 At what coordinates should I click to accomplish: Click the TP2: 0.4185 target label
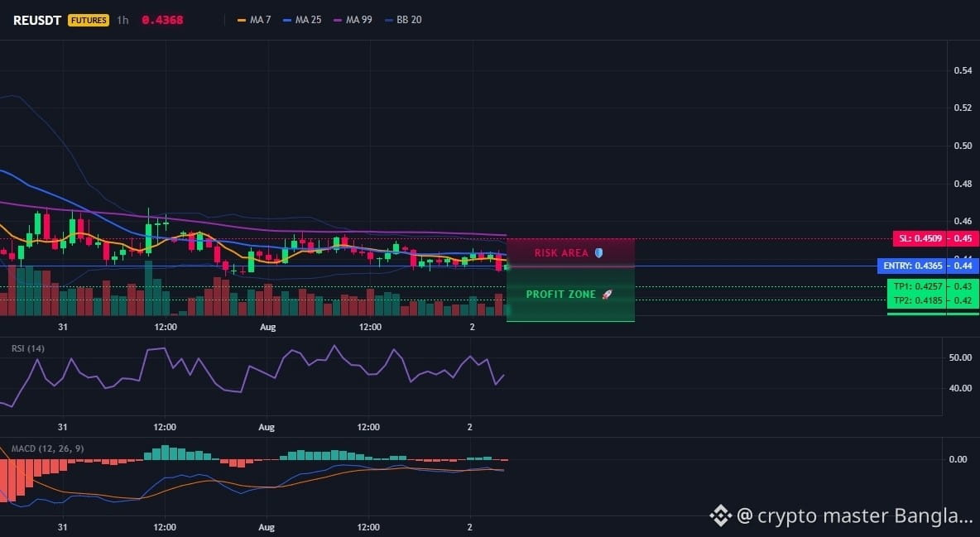916,300
